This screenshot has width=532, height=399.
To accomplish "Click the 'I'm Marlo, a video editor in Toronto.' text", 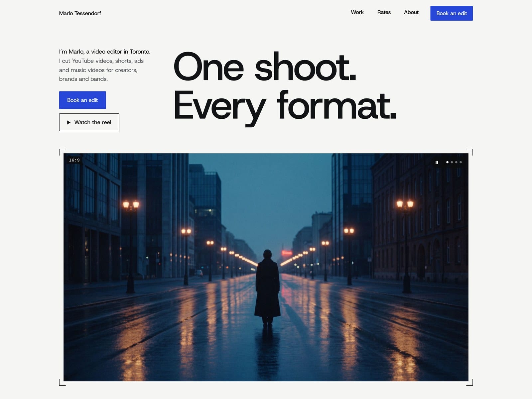I will [105, 52].
